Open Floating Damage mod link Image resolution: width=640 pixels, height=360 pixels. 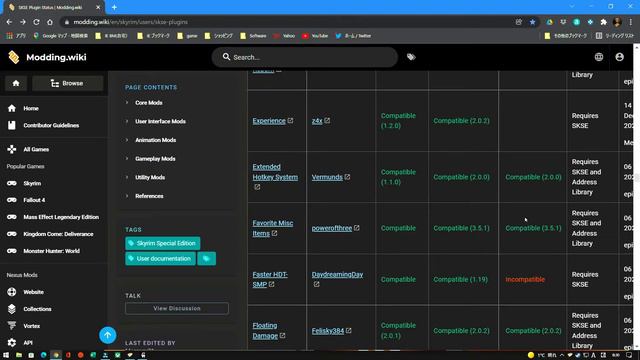[265, 331]
